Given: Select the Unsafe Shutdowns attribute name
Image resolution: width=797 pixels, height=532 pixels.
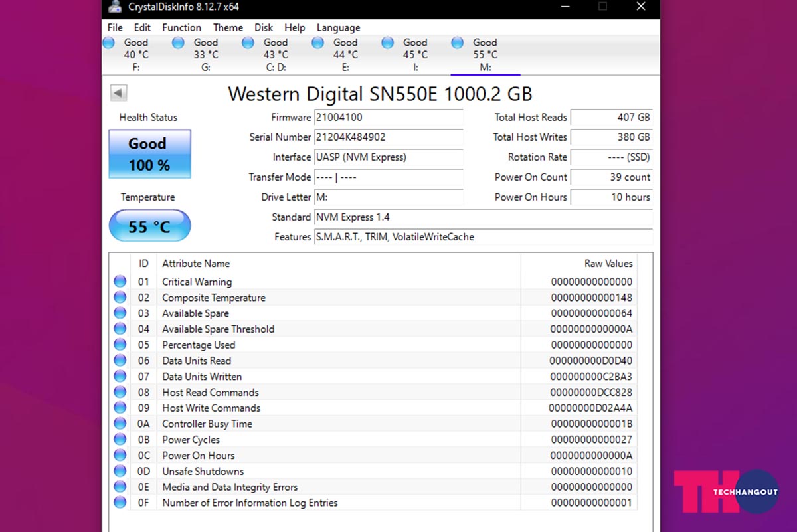Looking at the screenshot, I should point(203,471).
